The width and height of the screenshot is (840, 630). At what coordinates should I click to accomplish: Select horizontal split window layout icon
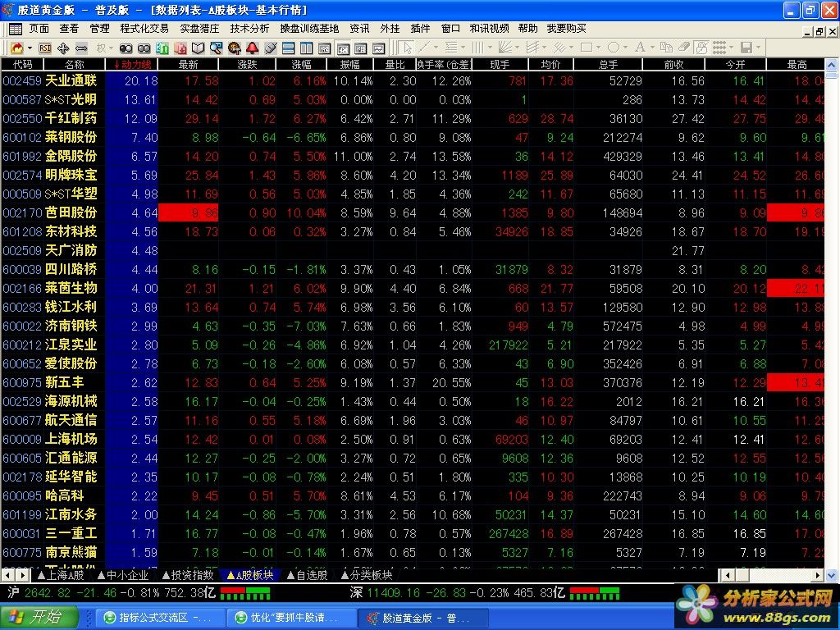coord(288,48)
